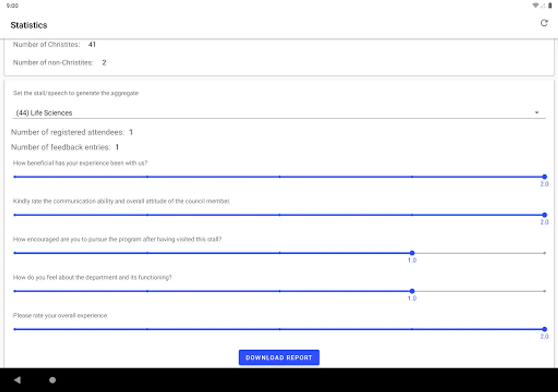Image resolution: width=558 pixels, height=392 pixels.
Task: Click the 'How encouraged' slider thumb at 1.0
Action: coord(412,253)
